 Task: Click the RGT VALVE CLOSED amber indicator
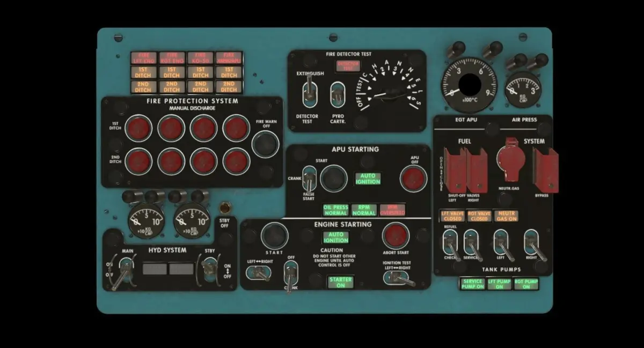(x=479, y=216)
